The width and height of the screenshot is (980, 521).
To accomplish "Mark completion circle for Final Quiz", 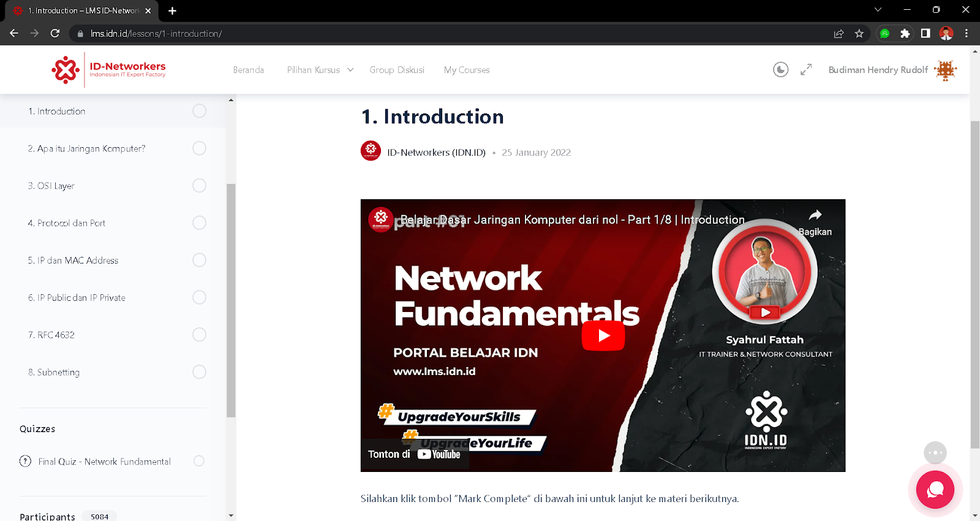I will coord(198,461).
